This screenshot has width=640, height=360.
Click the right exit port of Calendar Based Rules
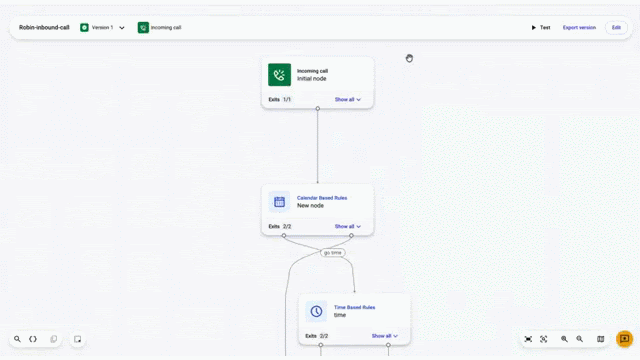[x=351, y=236]
